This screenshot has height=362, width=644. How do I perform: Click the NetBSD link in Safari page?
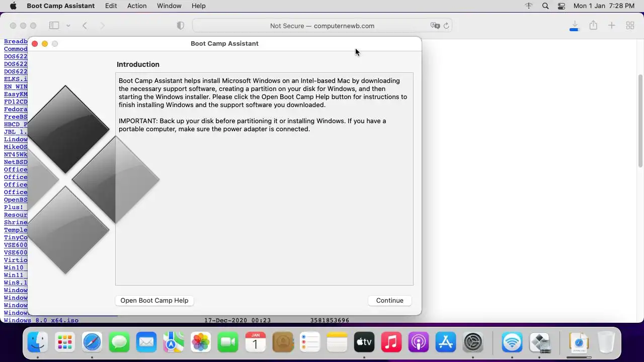click(16, 162)
